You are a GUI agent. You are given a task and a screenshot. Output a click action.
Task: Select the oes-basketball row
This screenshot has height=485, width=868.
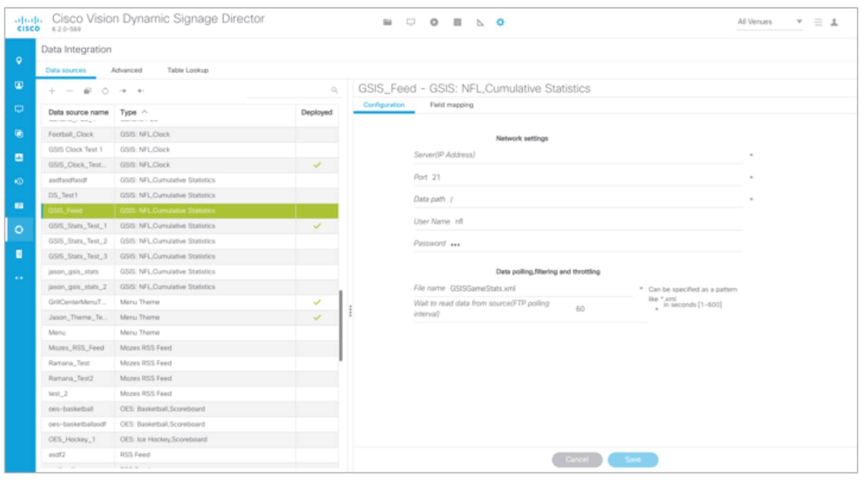[190, 409]
